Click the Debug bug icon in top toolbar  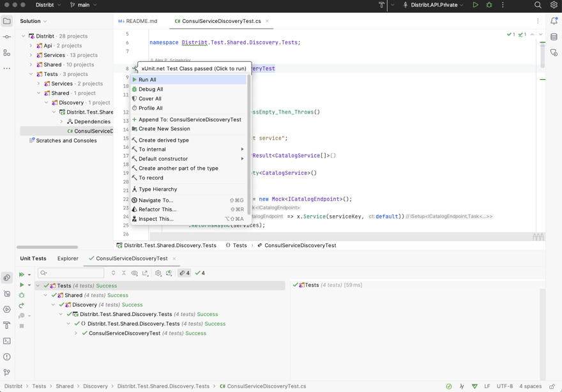click(x=489, y=5)
